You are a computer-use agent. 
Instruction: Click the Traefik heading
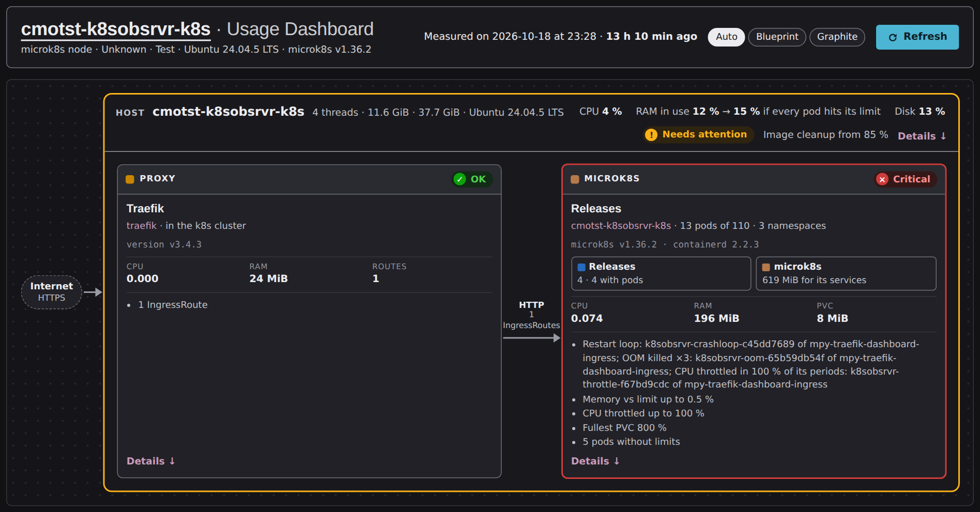click(x=145, y=209)
